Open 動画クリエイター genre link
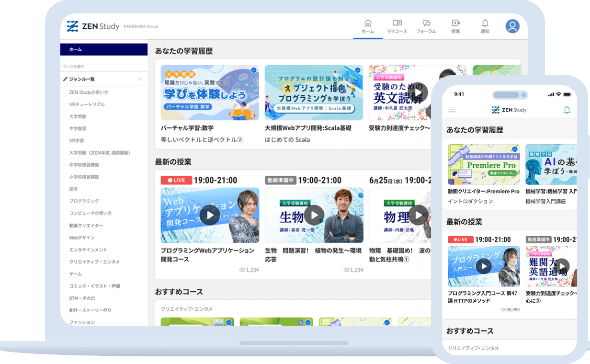The height and width of the screenshot is (364, 590). pos(86,225)
